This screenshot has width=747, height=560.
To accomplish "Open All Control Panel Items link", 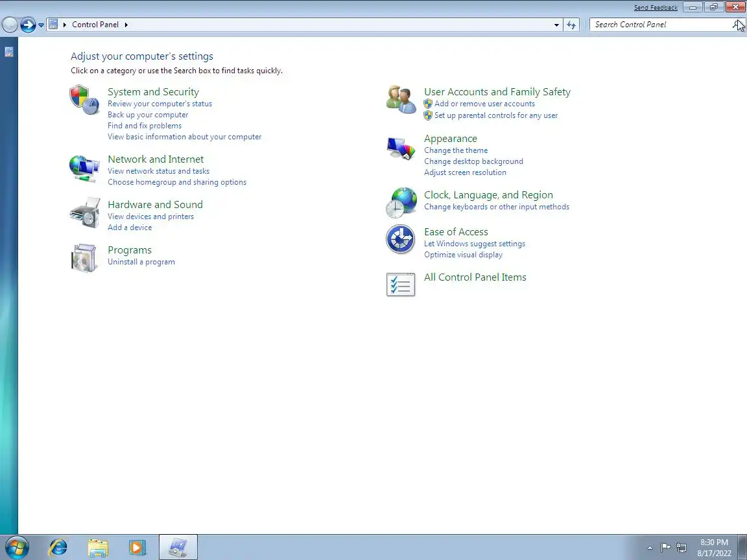I will point(475,277).
